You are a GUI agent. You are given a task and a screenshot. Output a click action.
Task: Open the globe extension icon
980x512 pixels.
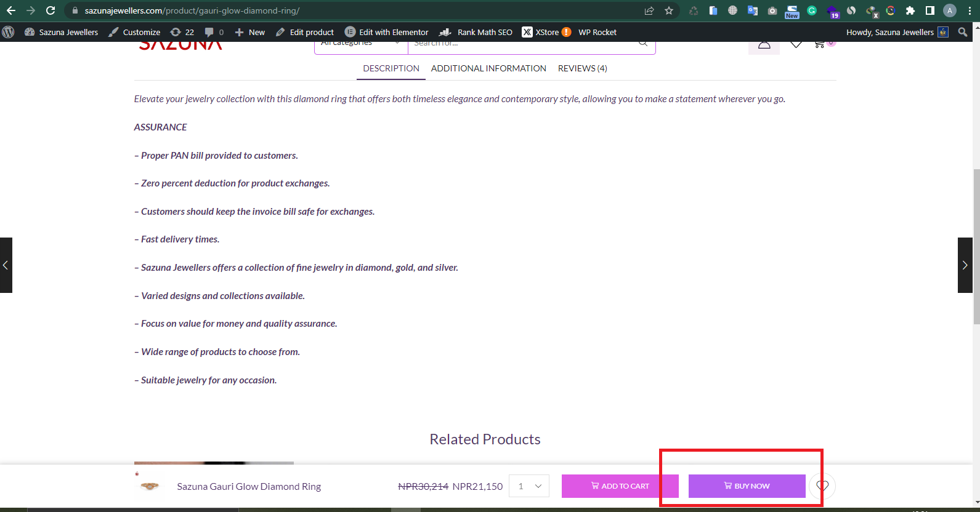pos(732,10)
